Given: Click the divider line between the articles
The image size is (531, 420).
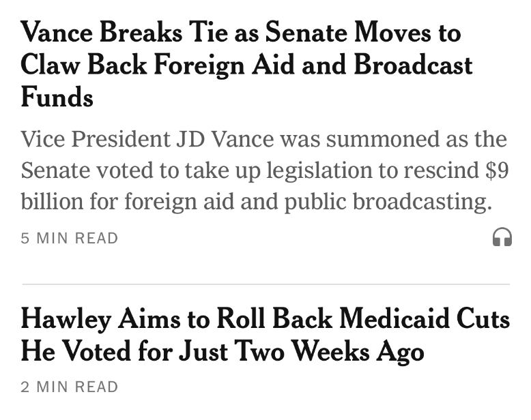Looking at the screenshot, I should [x=265, y=284].
